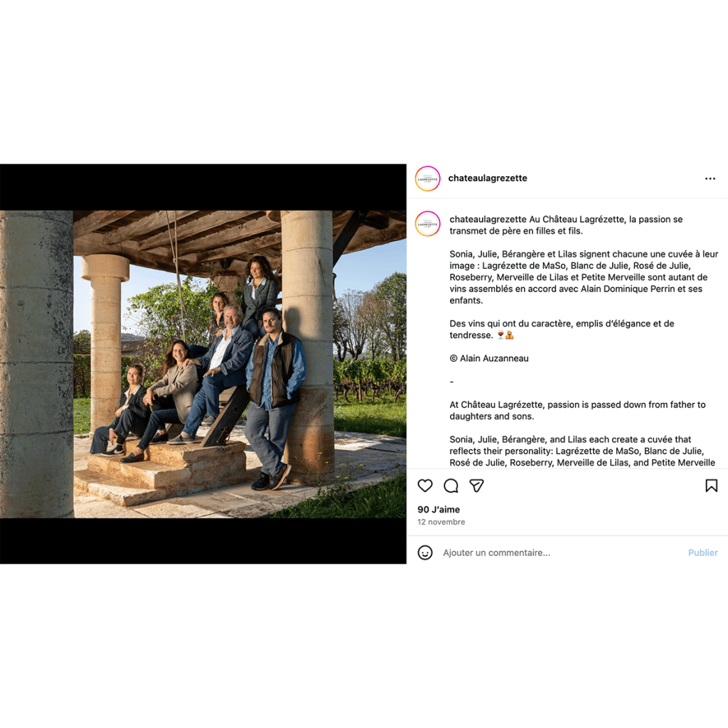Like the post with heart icon

(x=425, y=486)
